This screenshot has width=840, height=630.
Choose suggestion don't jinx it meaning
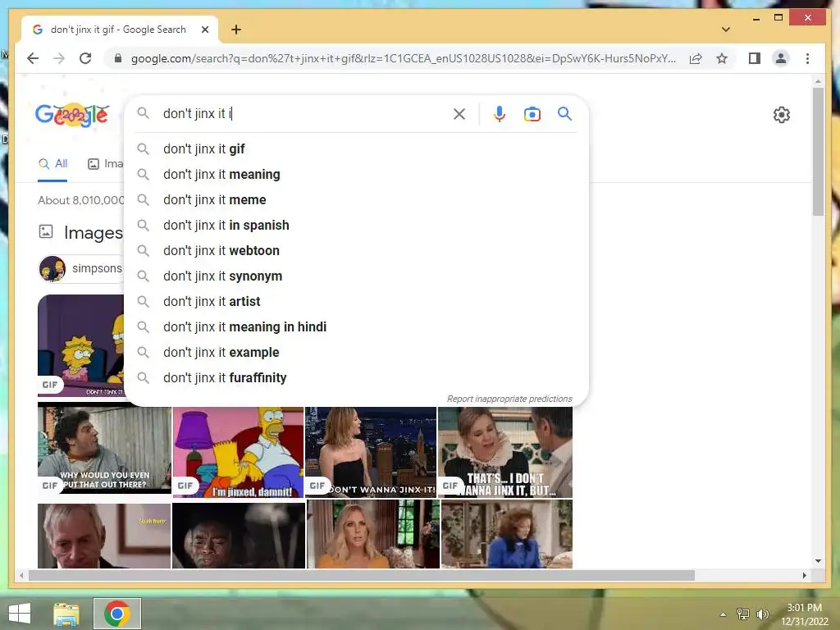pos(356,175)
